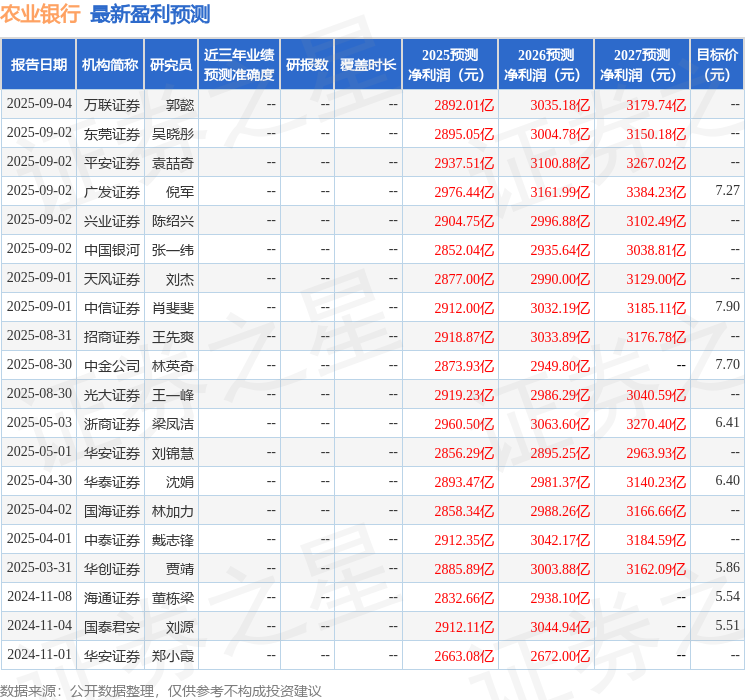The height and width of the screenshot is (700, 745).
Task: Click the 2963.93亿 profit value
Action: click(656, 453)
